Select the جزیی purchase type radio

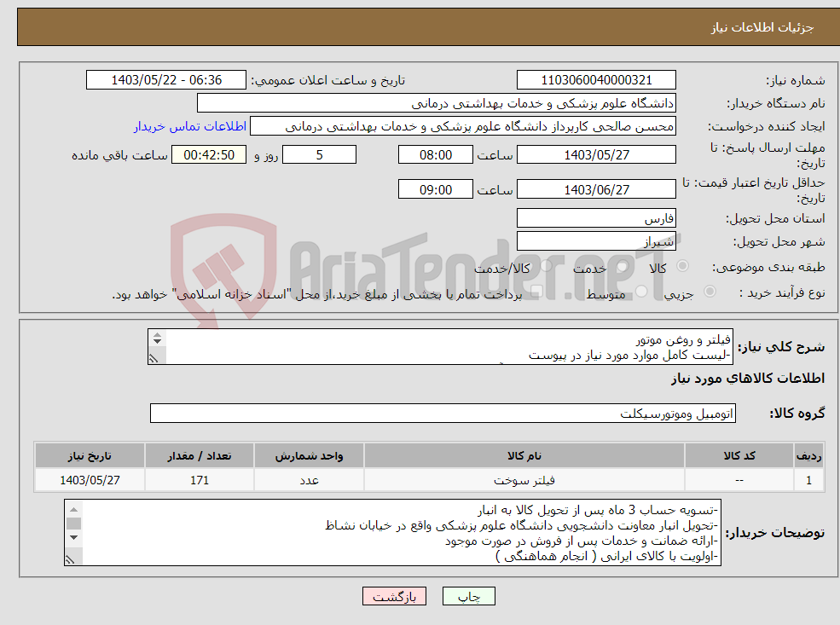(x=710, y=292)
